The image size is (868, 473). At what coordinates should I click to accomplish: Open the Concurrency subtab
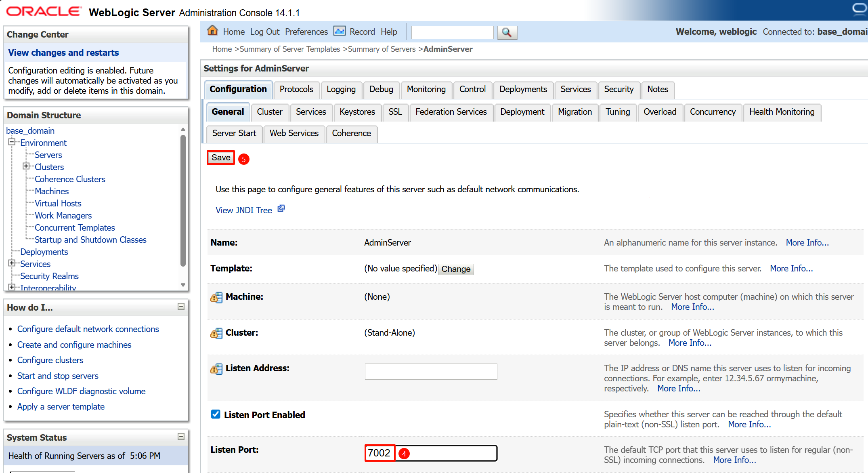[713, 112]
